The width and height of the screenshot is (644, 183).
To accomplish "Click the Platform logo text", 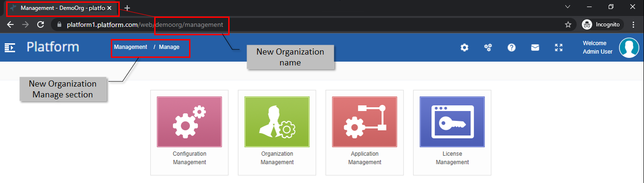I will click(x=53, y=47).
